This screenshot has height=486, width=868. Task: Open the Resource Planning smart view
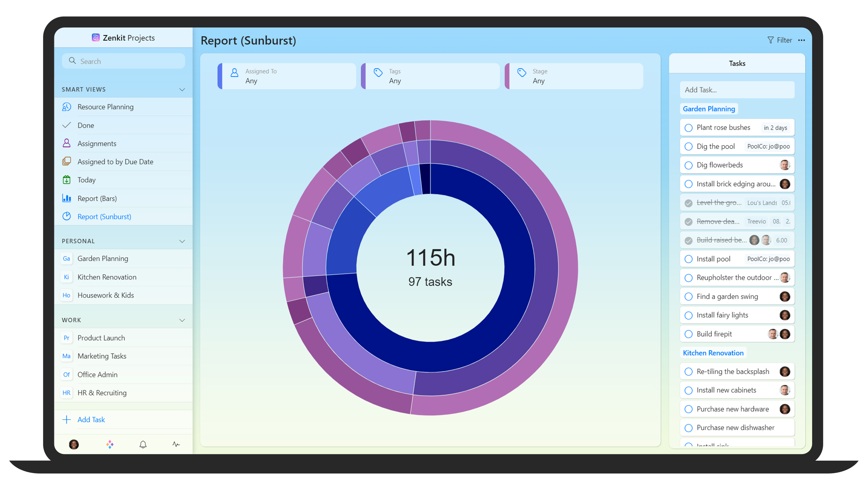[105, 107]
